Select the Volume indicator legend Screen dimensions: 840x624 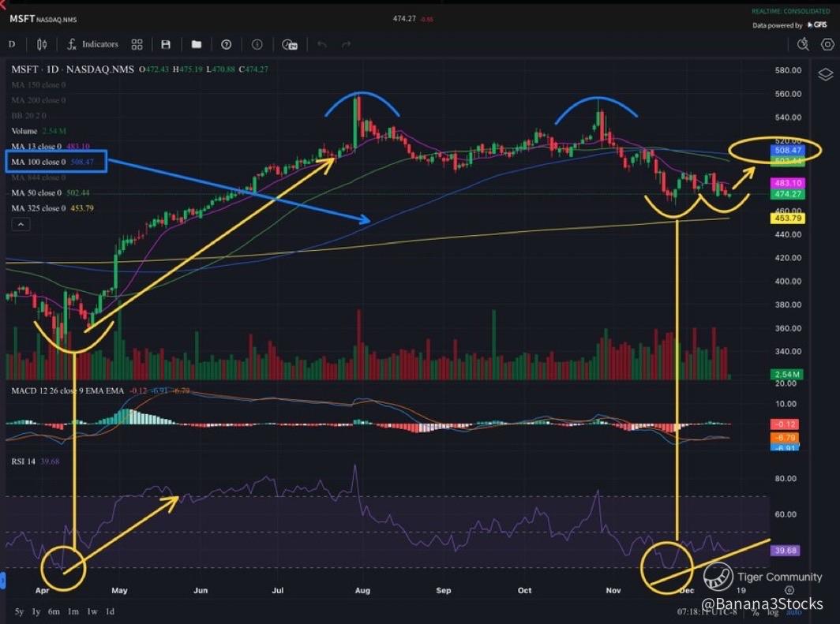tap(39, 131)
